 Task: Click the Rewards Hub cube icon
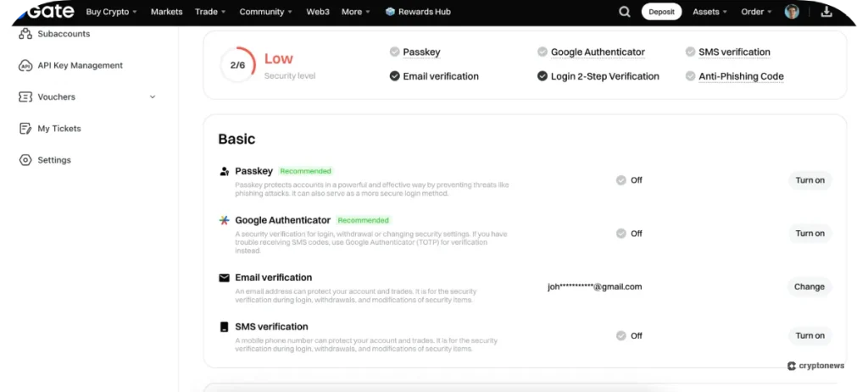tap(390, 12)
